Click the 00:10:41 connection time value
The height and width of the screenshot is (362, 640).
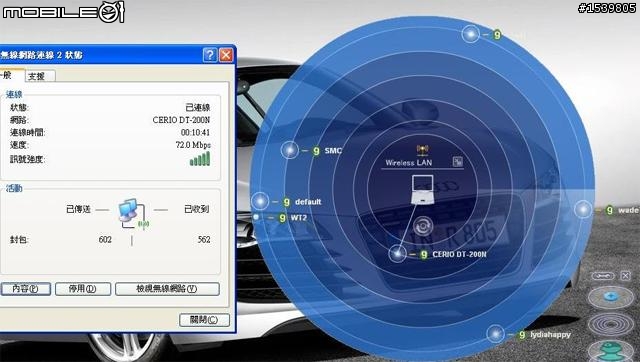(195, 132)
